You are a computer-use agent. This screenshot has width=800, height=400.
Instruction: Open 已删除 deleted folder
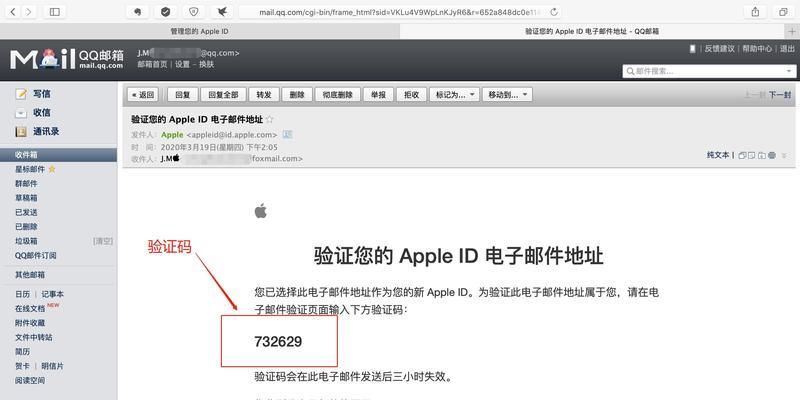(x=26, y=226)
